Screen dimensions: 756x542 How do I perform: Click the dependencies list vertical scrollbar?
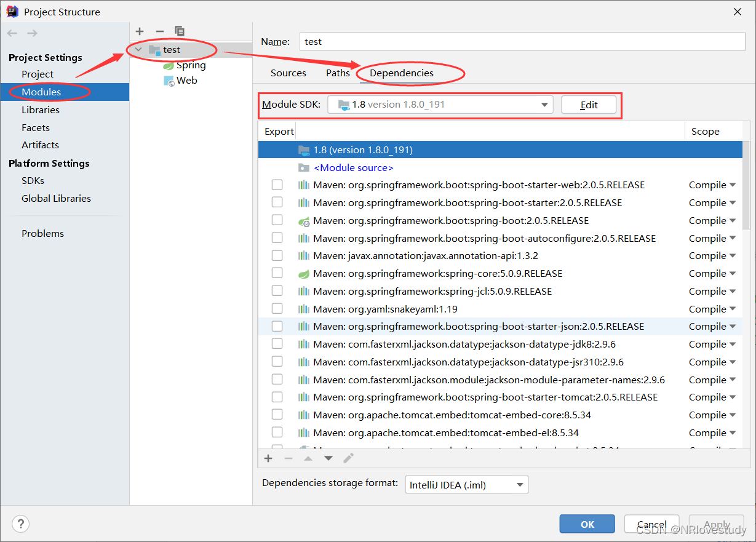pos(746,185)
